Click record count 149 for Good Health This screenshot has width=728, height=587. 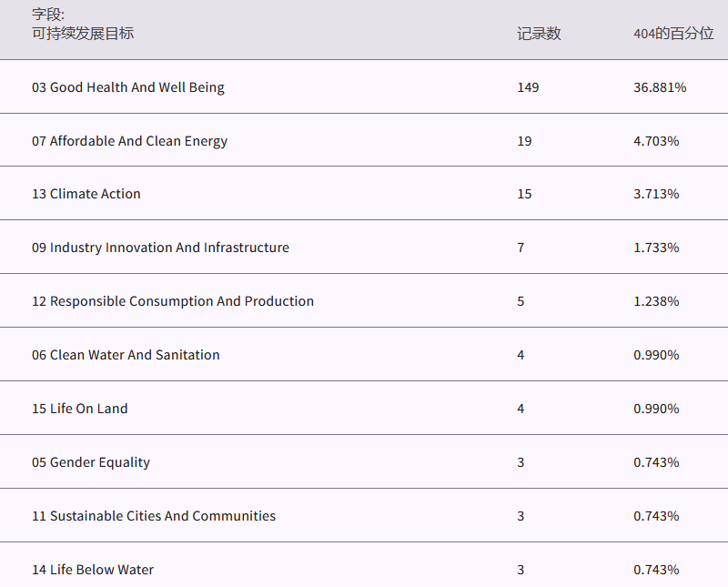click(528, 87)
